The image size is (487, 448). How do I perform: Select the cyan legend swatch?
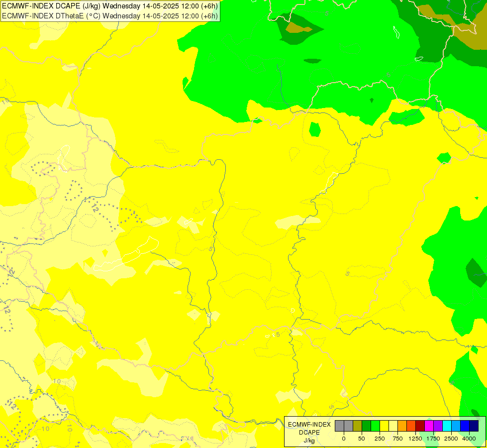[447, 426]
